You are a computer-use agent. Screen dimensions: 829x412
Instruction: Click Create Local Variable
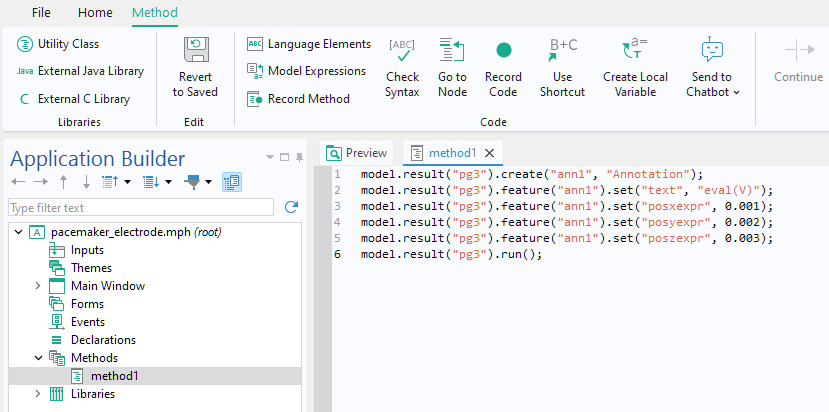635,67
